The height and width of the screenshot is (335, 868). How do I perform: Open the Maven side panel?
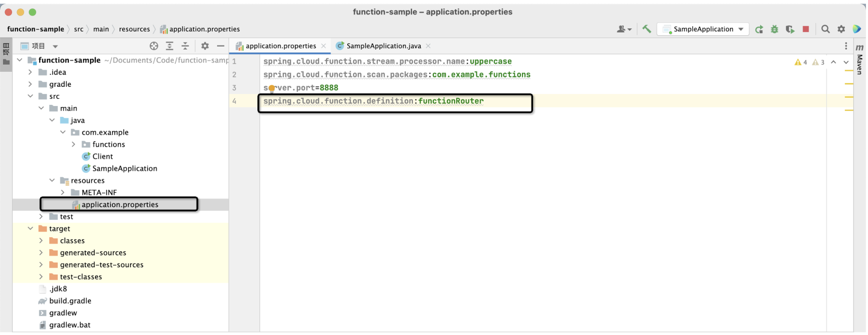pyautogui.click(x=860, y=59)
